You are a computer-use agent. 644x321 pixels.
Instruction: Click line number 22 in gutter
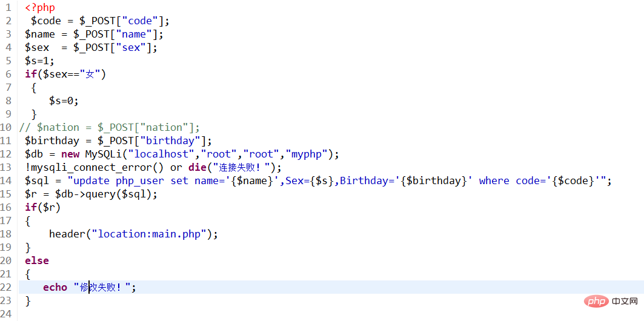(x=6, y=287)
